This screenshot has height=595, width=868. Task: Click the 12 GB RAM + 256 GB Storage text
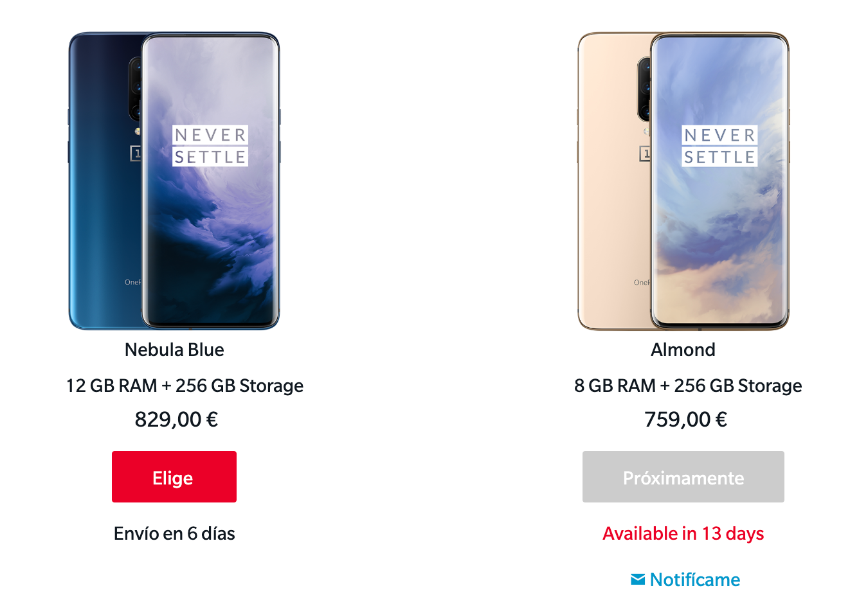(x=185, y=386)
